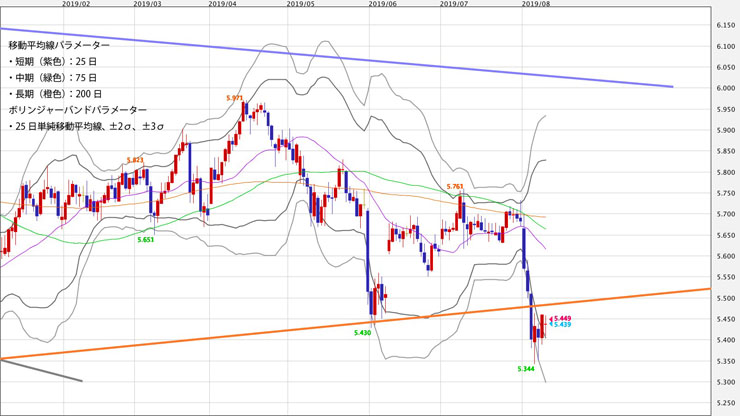Click the 5.500 price axis value
The height and width of the screenshot is (416, 740).
[725, 298]
